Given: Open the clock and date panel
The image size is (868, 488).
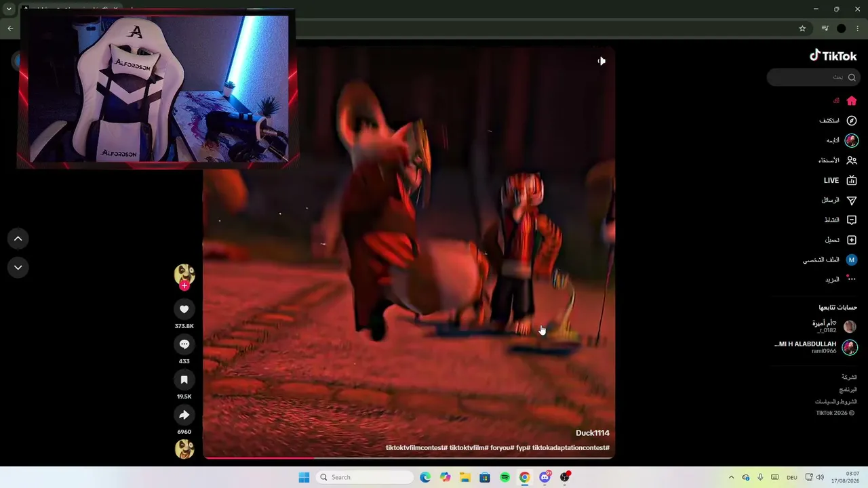Looking at the screenshot, I should pyautogui.click(x=846, y=477).
